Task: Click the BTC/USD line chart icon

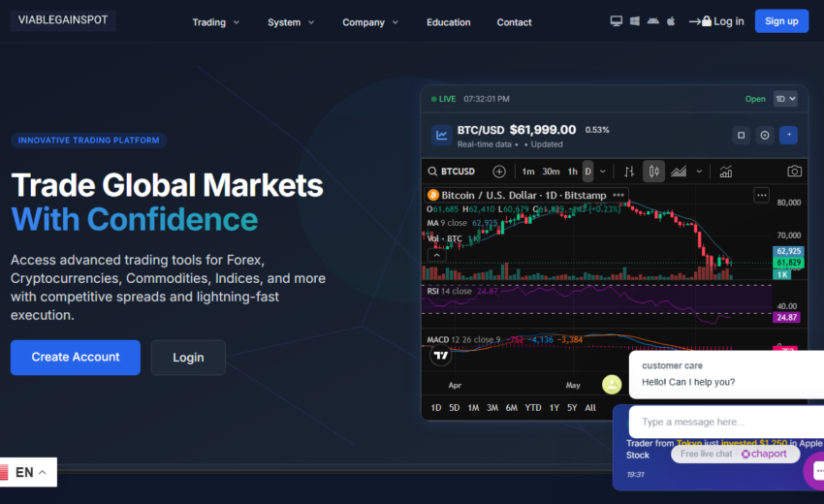Action: pos(441,135)
